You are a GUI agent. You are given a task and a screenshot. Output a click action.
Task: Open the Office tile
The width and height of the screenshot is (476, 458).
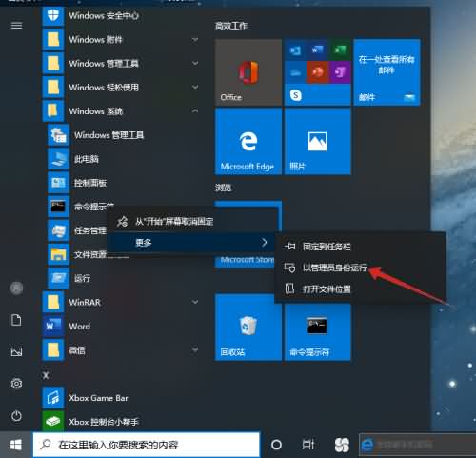click(248, 72)
